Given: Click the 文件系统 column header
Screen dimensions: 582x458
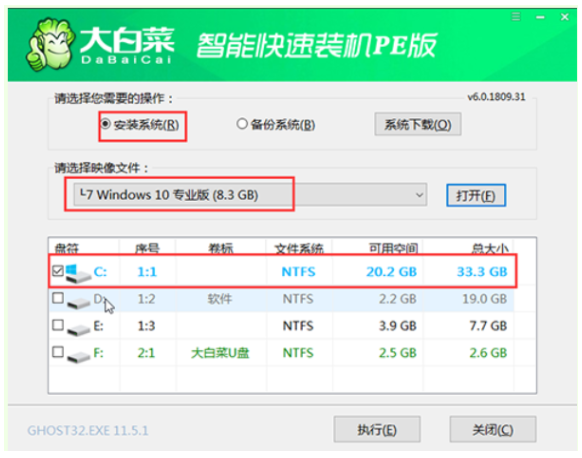Looking at the screenshot, I should [x=299, y=248].
